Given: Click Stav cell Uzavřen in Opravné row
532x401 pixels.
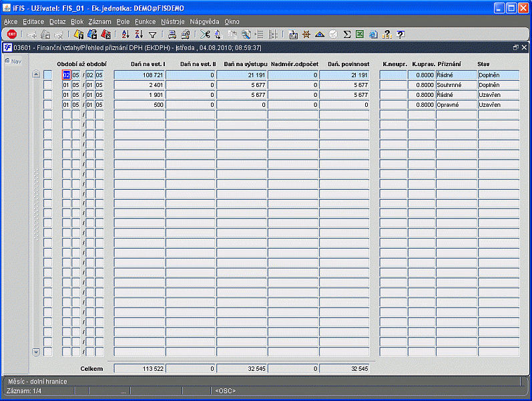Looking at the screenshot, I should tap(499, 105).
